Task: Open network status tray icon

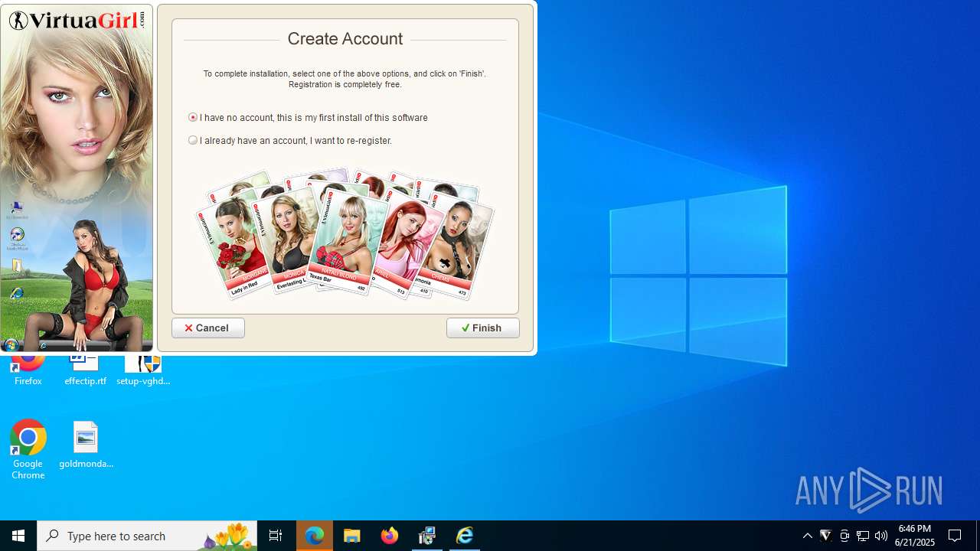Action: (863, 536)
